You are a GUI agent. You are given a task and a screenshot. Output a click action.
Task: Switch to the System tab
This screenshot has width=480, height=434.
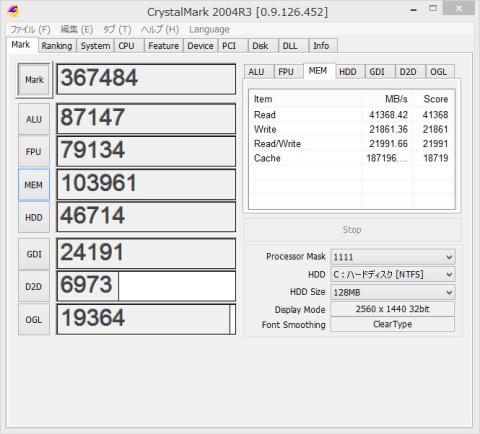(x=95, y=46)
